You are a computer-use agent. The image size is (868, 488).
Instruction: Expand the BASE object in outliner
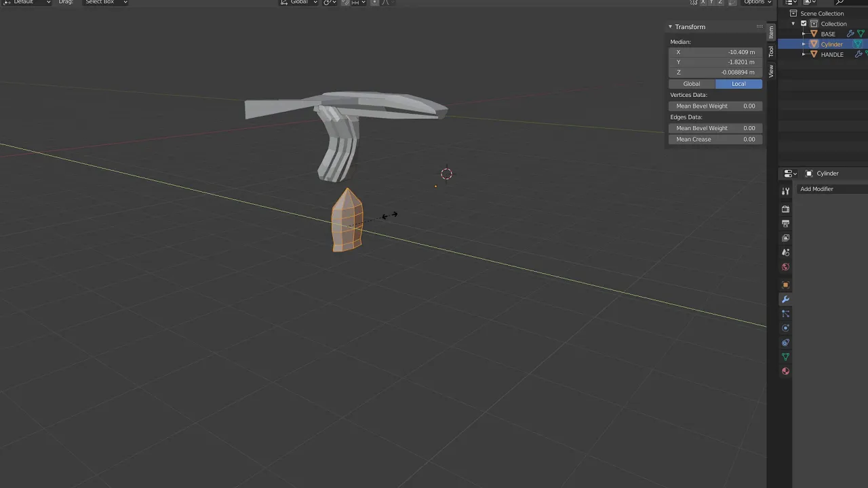[804, 34]
